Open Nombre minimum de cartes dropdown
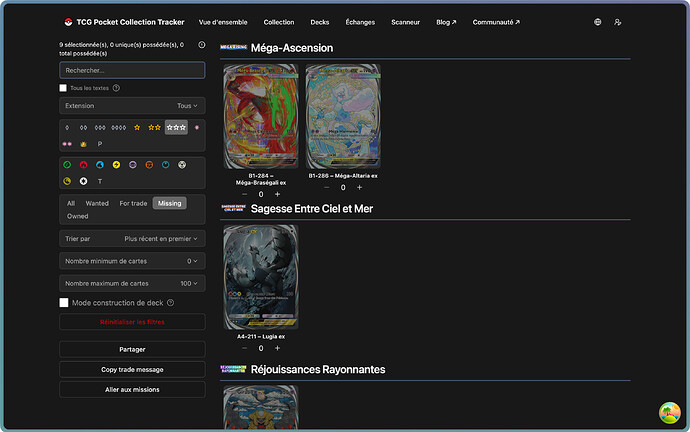Screen dimensions: 690x432 tap(132, 261)
